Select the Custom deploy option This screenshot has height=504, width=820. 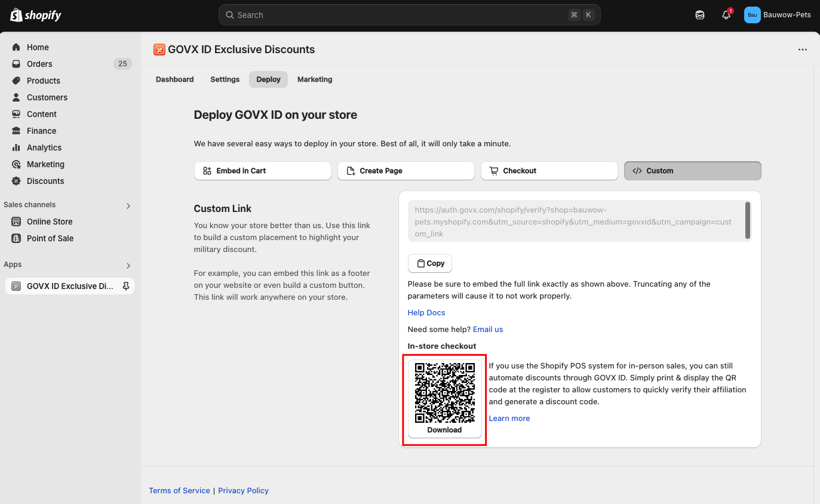pos(693,171)
